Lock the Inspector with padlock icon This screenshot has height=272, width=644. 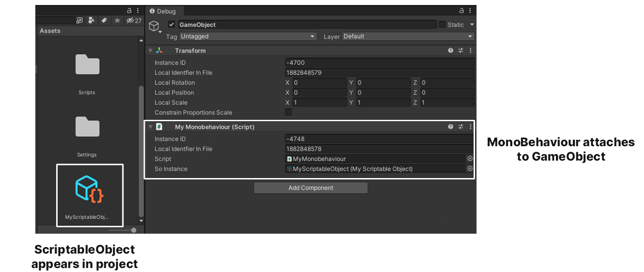click(461, 10)
